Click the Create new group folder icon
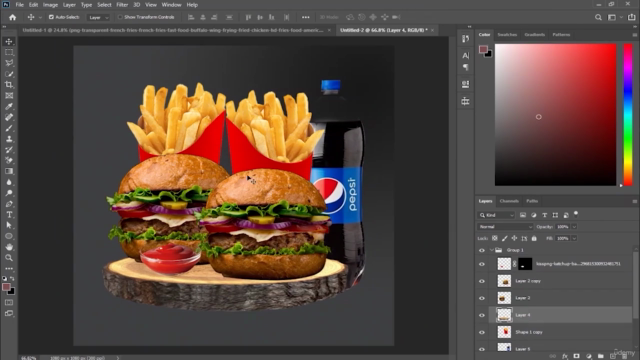The height and width of the screenshot is (360, 640). [x=600, y=356]
